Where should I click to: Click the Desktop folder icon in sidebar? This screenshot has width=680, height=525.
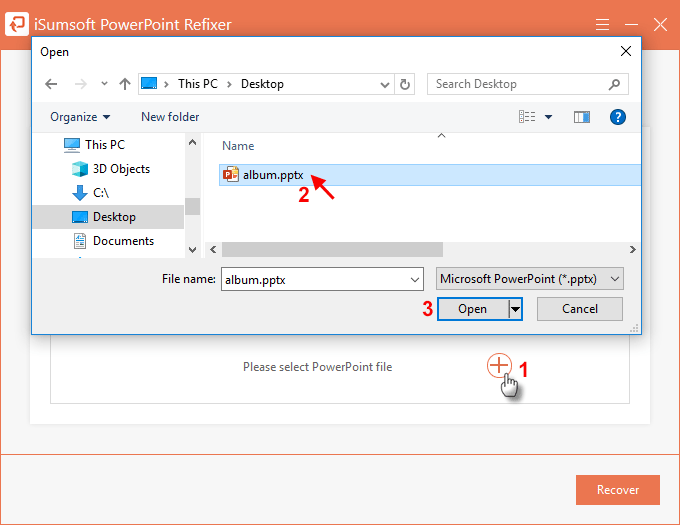pyautogui.click(x=80, y=217)
